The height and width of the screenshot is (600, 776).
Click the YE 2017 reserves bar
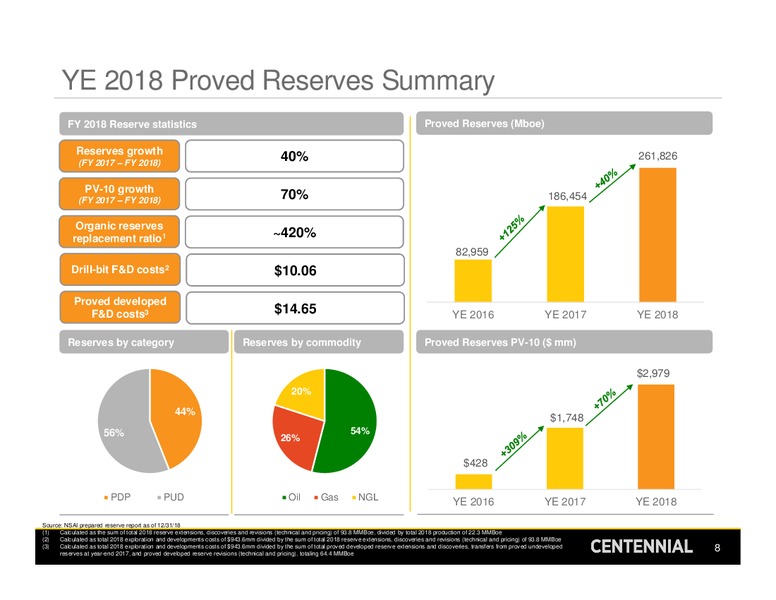[x=565, y=254]
